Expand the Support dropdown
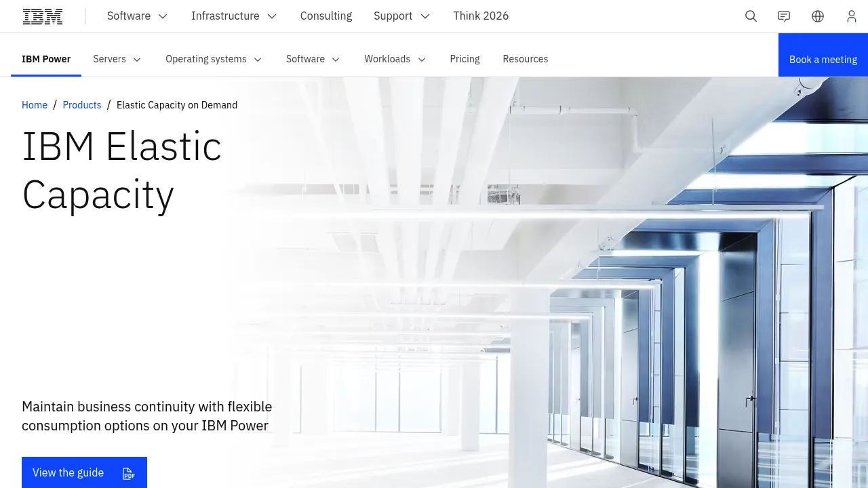 click(402, 16)
